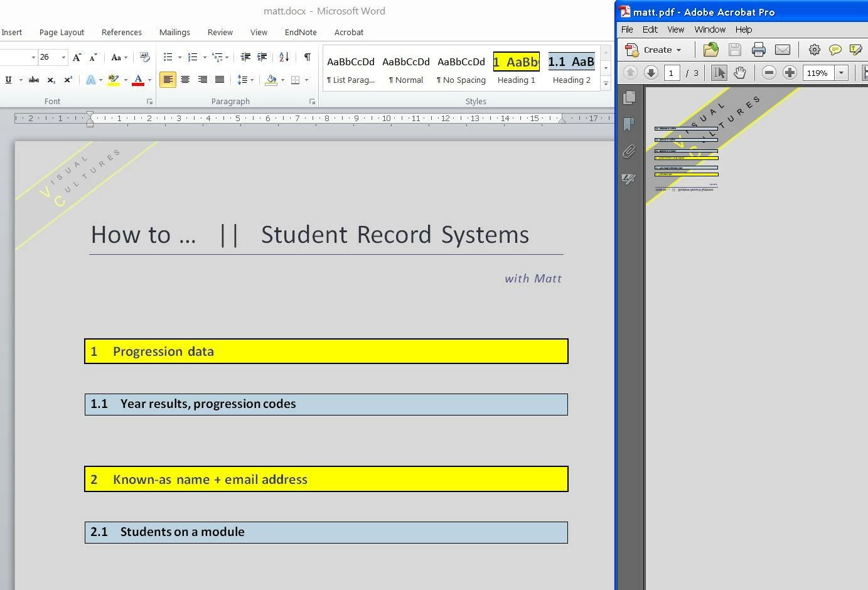Go to next page in Acrobat
This screenshot has width=868, height=590.
point(651,73)
